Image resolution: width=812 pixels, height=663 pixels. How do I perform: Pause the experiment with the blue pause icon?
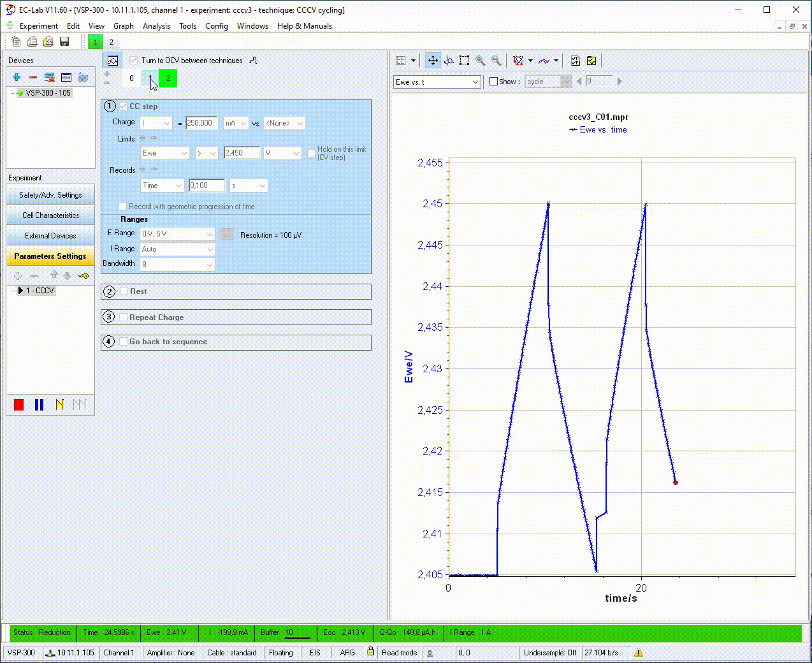point(39,405)
